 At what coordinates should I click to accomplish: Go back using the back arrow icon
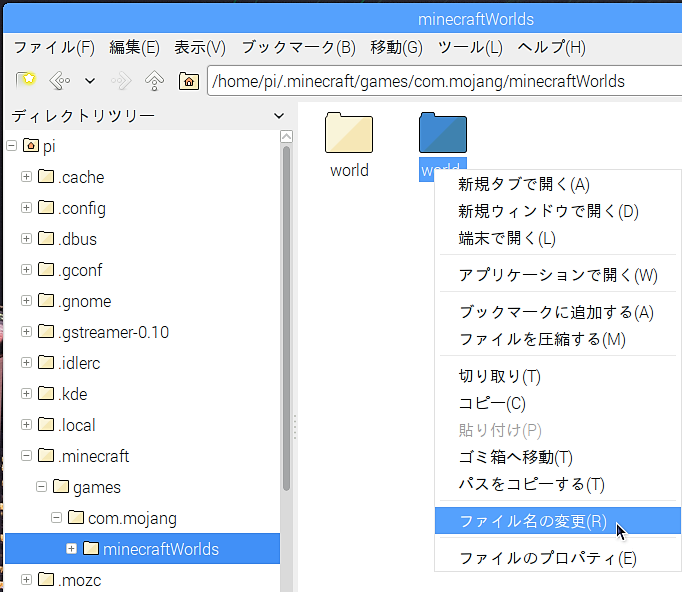[59, 81]
